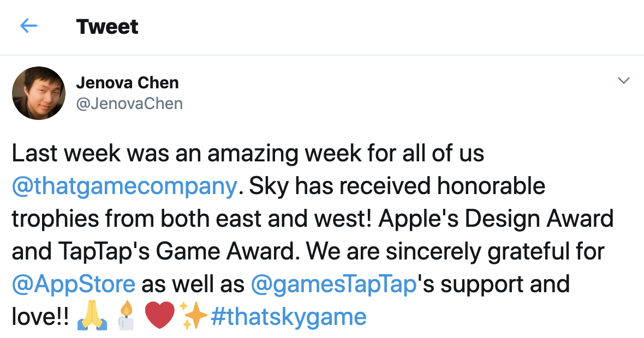Click the back arrow icon
Screen dimensions: 644x338
click(x=28, y=26)
